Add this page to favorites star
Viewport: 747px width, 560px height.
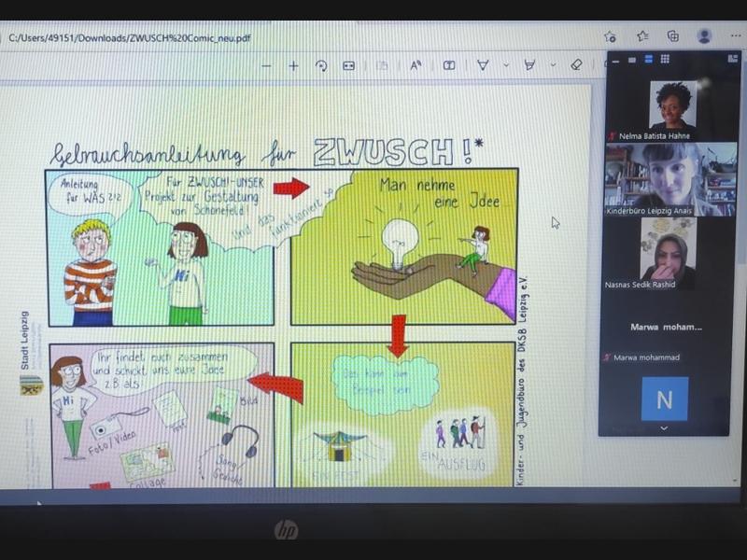[610, 36]
